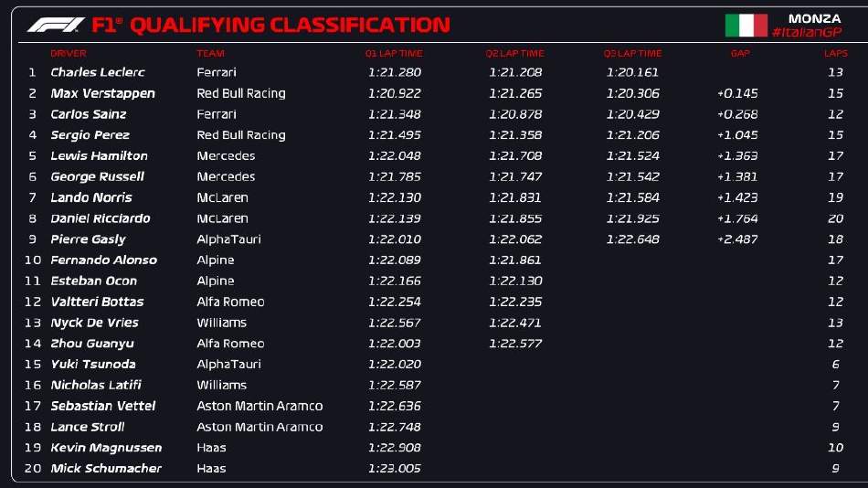Click the QUALIFYING CLASSIFICATION title

(x=290, y=26)
